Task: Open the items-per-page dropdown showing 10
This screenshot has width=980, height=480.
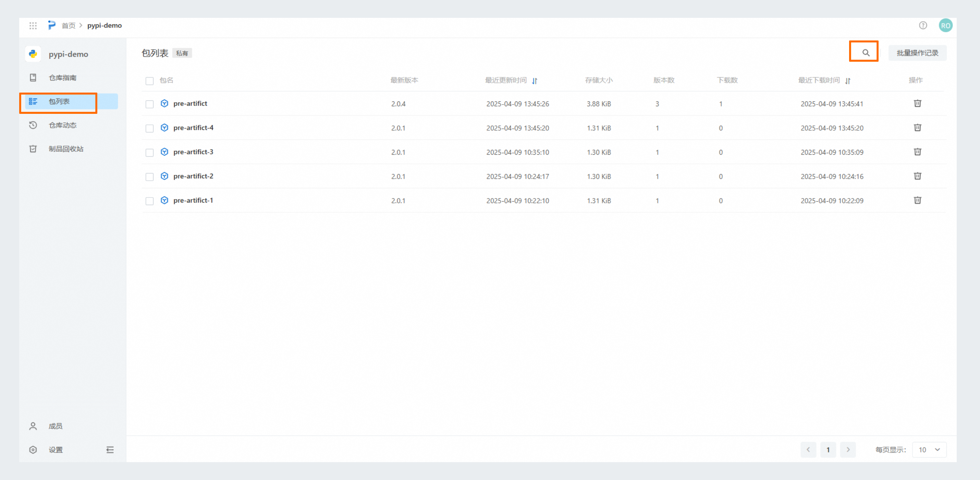Action: [929, 449]
